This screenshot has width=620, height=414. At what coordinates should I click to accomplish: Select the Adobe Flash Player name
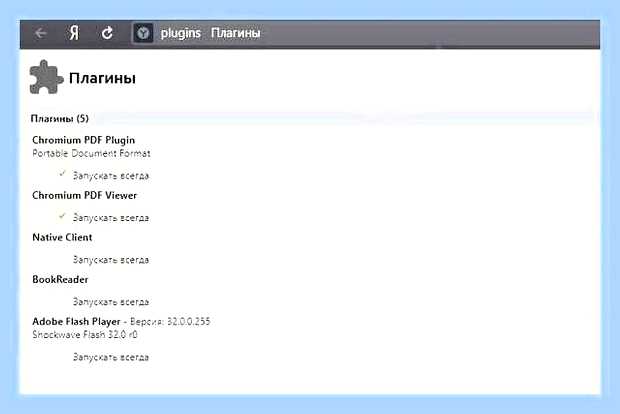[76, 322]
